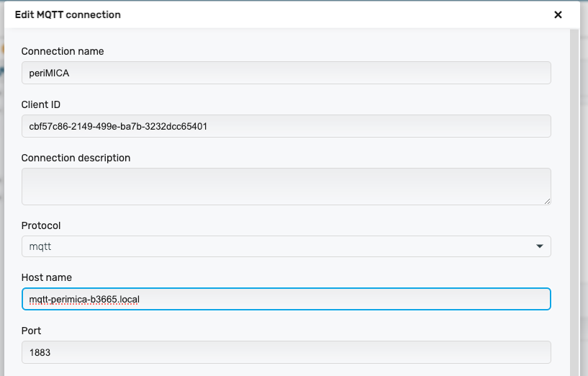Click the "Connection description" label
Viewport: 588px width, 376px height.
[x=76, y=158]
